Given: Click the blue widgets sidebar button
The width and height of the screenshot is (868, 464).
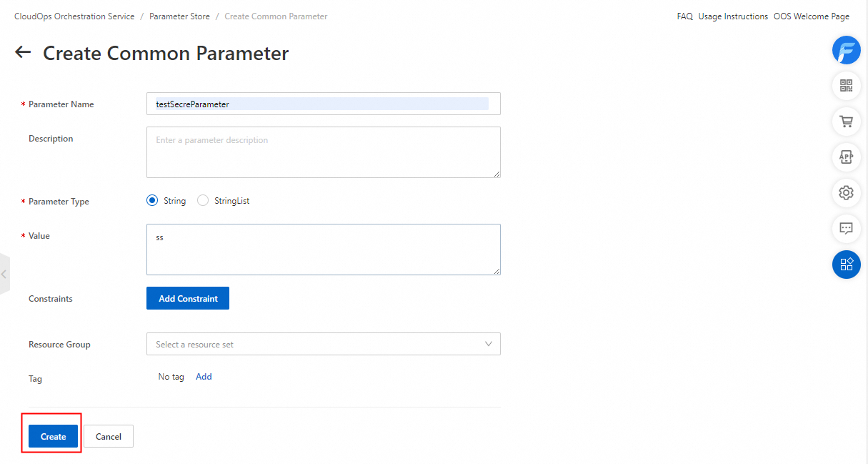Looking at the screenshot, I should coord(847,264).
